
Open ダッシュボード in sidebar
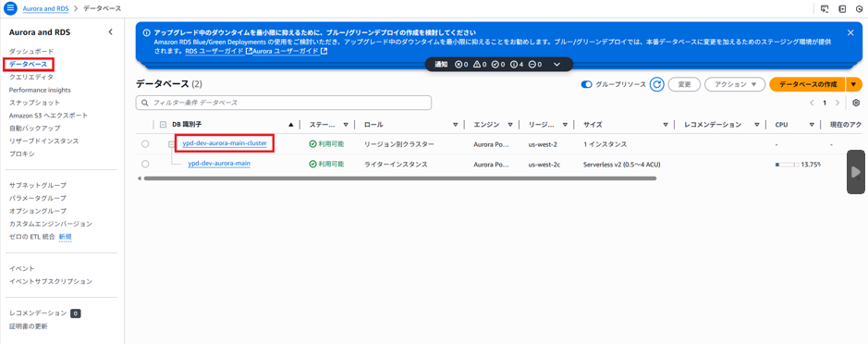click(31, 52)
